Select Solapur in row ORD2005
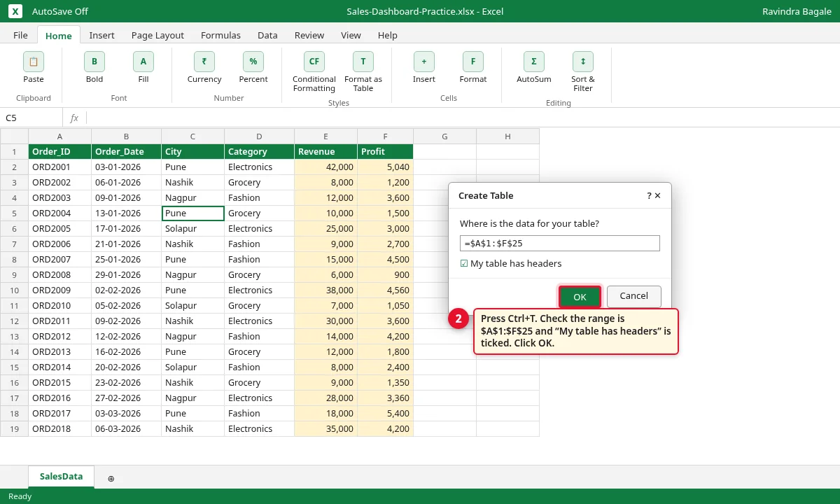The height and width of the screenshot is (504, 840). pos(192,228)
